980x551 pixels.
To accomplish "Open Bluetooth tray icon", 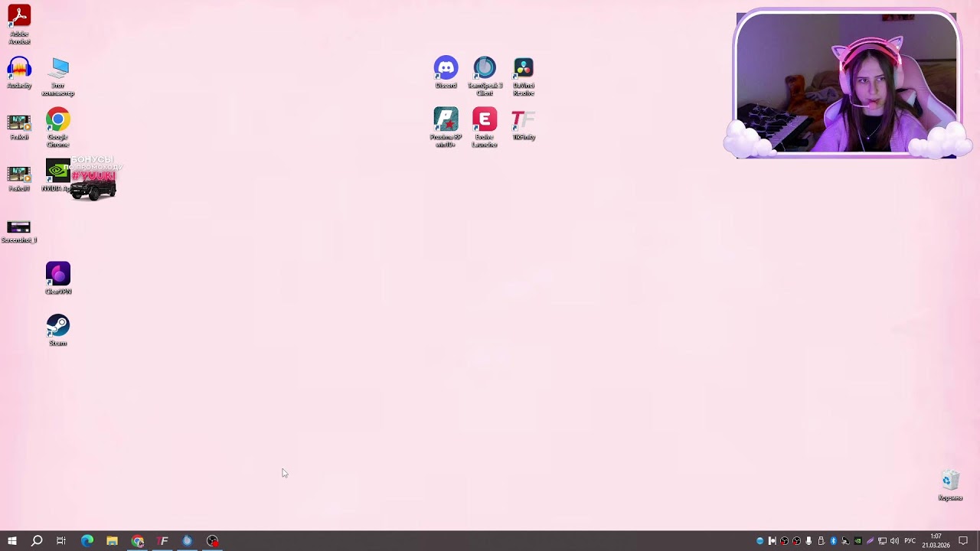I will (833, 541).
